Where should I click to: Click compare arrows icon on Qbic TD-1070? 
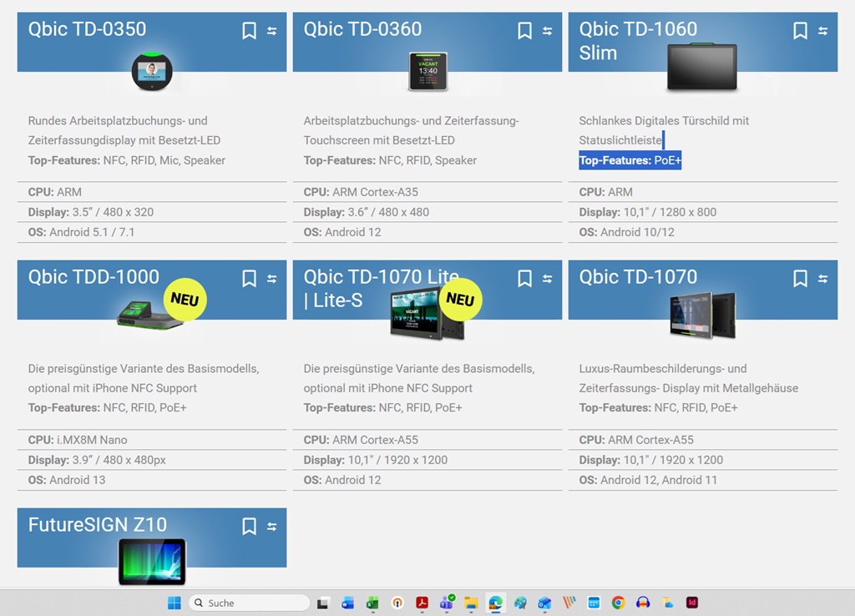click(x=822, y=279)
